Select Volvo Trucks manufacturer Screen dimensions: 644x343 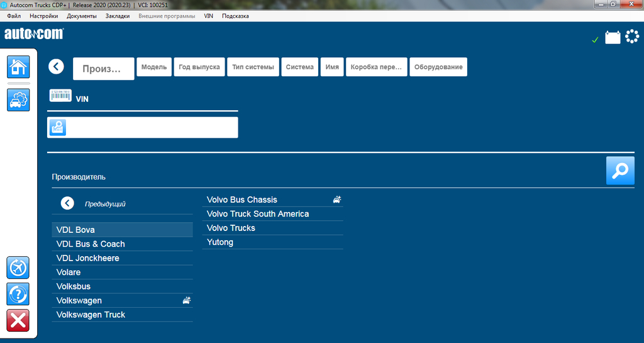tap(273, 228)
